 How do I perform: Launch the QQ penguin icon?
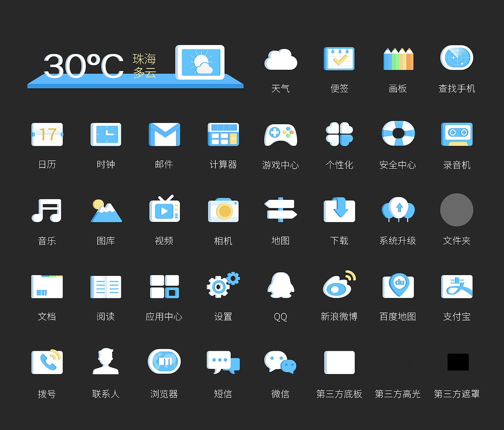[x=281, y=285]
